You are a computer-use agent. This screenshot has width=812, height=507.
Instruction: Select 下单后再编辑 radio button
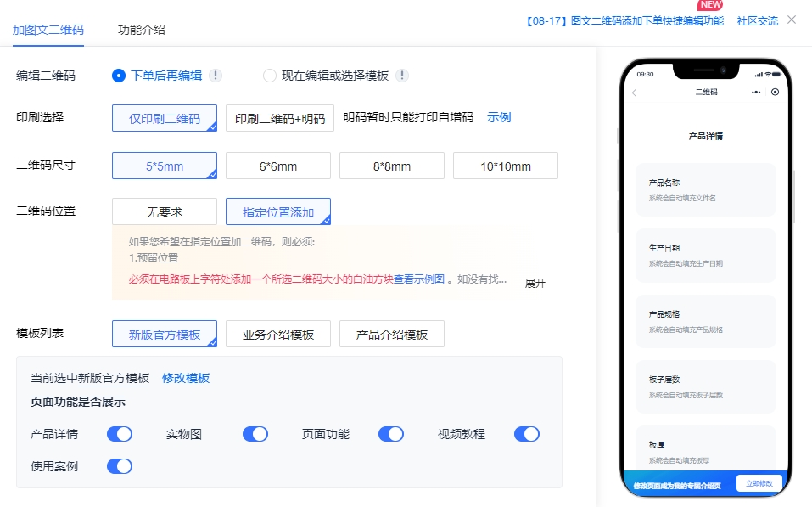click(x=119, y=76)
